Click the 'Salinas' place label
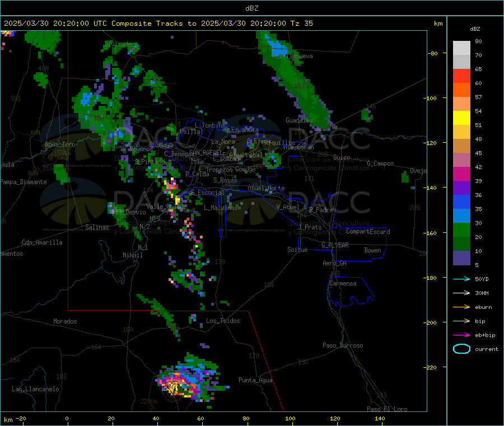This screenshot has width=504, height=426. click(x=97, y=227)
